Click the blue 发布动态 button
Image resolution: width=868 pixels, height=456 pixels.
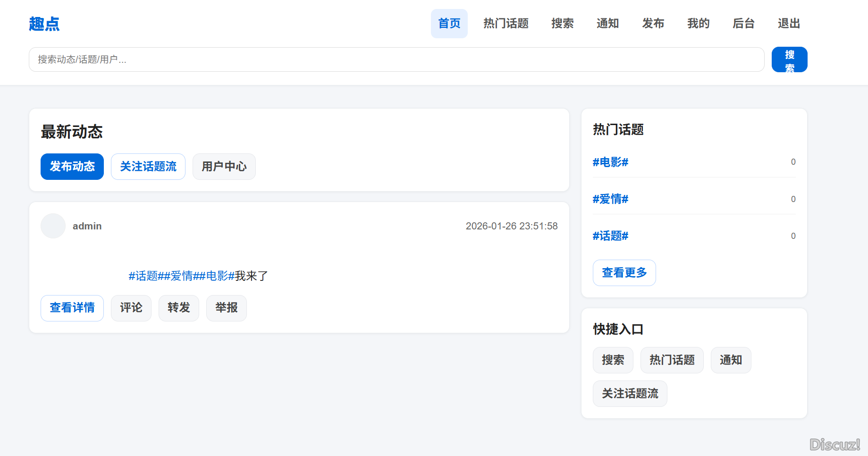tap(72, 167)
